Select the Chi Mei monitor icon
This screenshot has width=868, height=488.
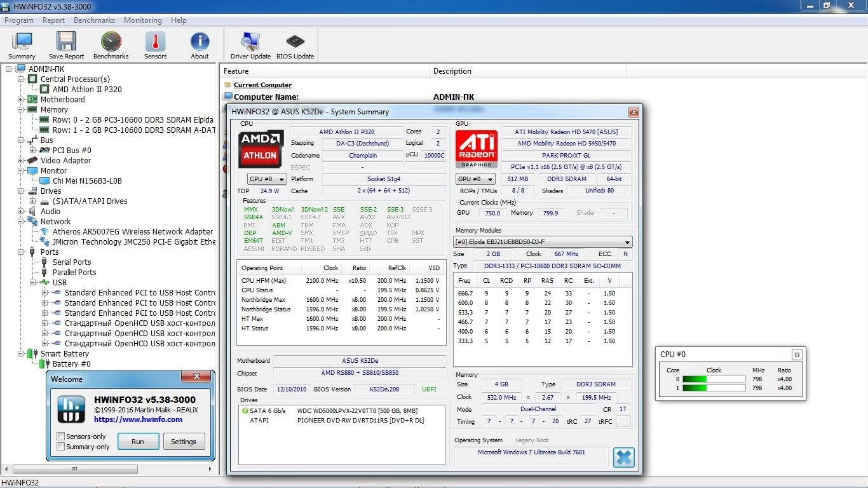[45, 181]
